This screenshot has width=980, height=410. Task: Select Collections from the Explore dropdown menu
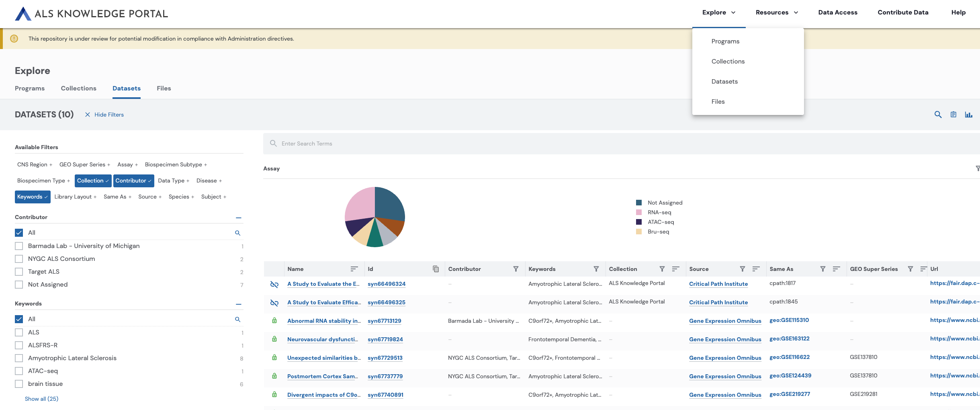[728, 61]
